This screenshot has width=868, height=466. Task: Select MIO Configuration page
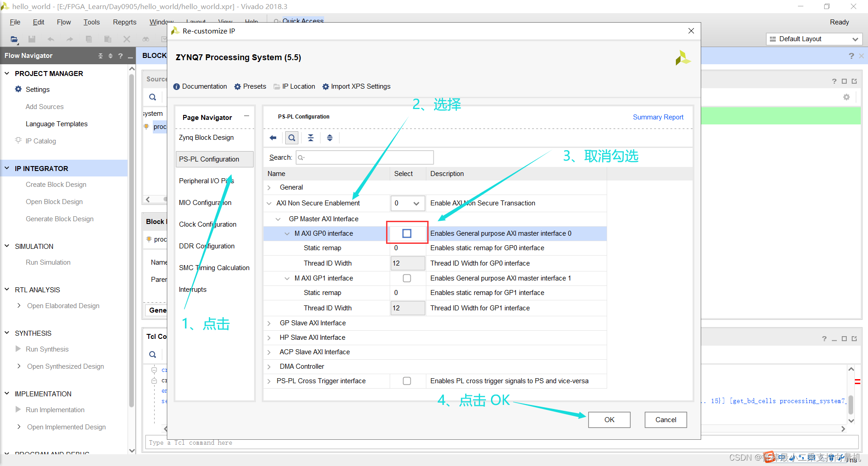point(205,203)
